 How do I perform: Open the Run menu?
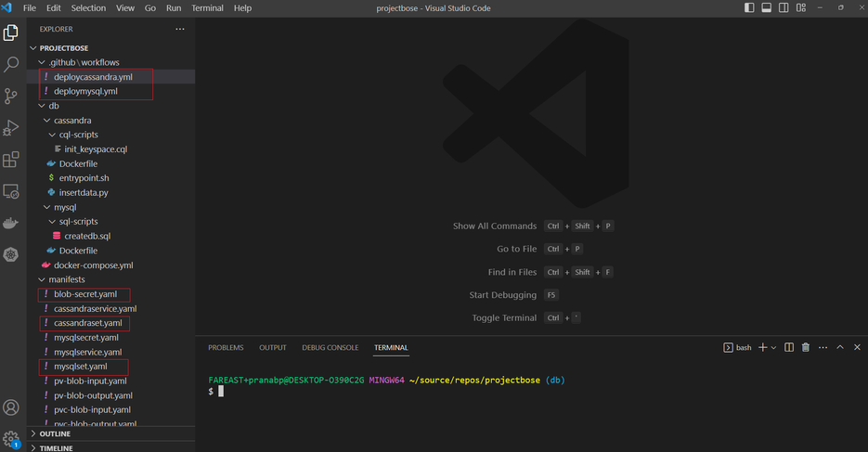tap(174, 7)
